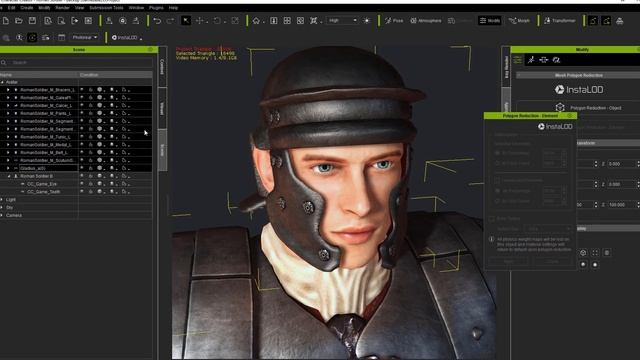This screenshot has width=640, height=360.
Task: Expand the Light node in the scene tree
Action: pos(2,200)
